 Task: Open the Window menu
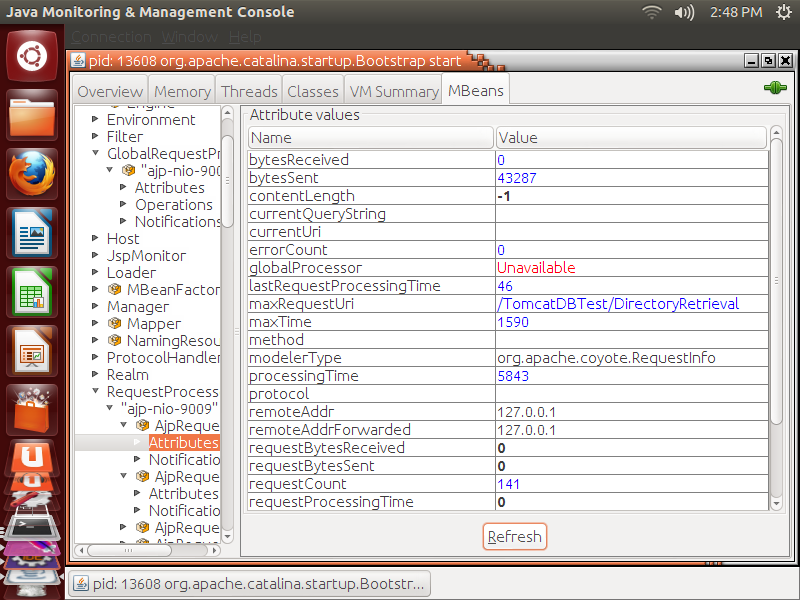pyautogui.click(x=190, y=37)
